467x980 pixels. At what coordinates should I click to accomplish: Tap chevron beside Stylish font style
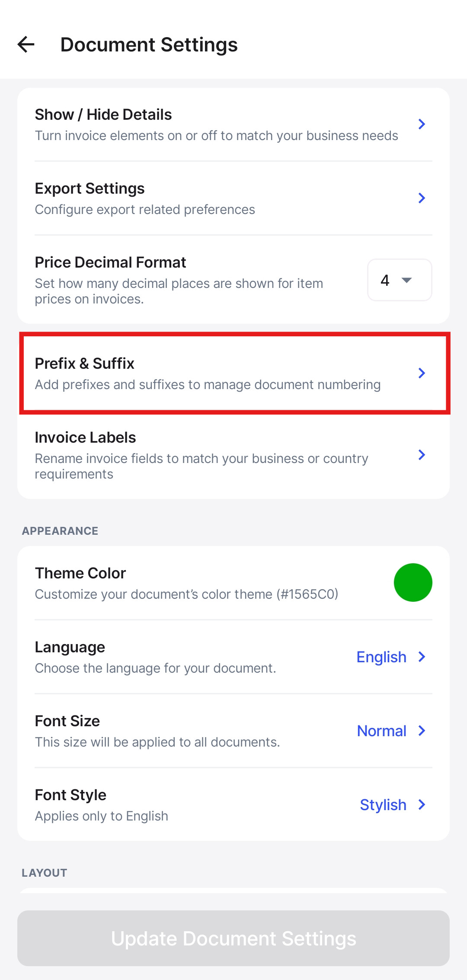point(422,805)
